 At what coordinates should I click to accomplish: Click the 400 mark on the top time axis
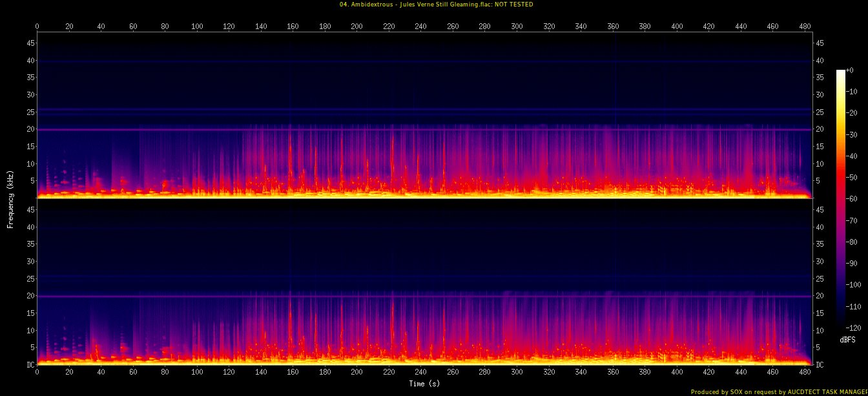click(677, 26)
